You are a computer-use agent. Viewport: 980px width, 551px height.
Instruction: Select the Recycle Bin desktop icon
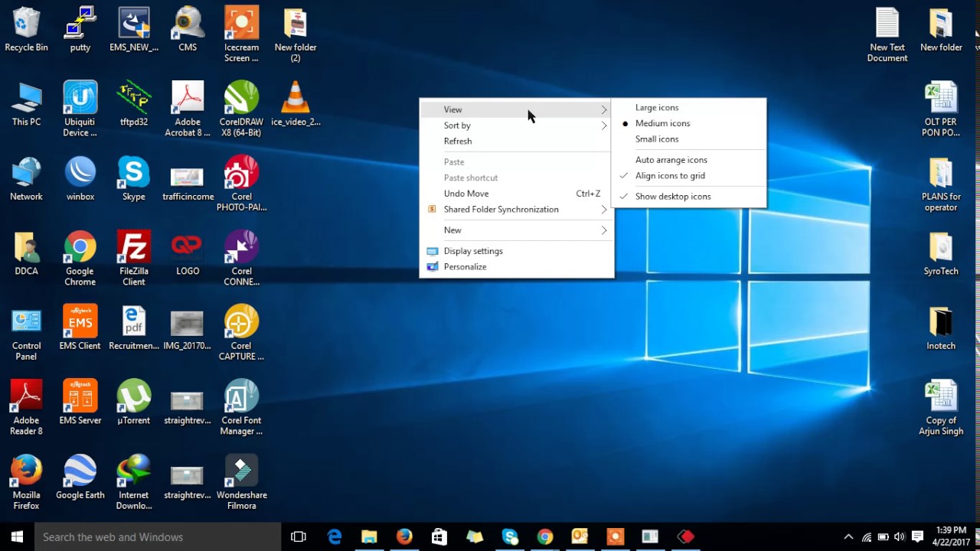click(26, 30)
